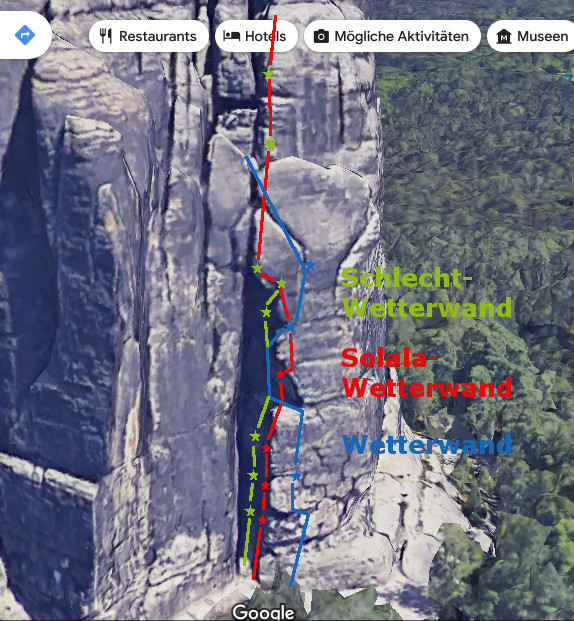This screenshot has height=621, width=574.
Task: Click the green Schlecht-Wetterwand label
Action: [427, 293]
